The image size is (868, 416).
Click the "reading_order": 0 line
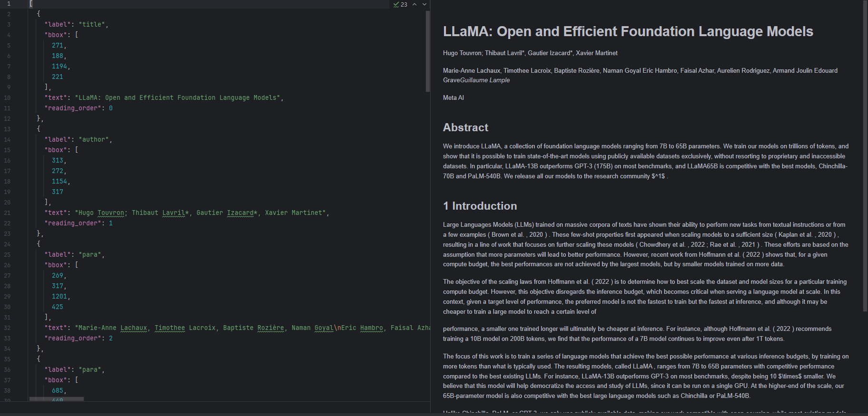(79, 108)
